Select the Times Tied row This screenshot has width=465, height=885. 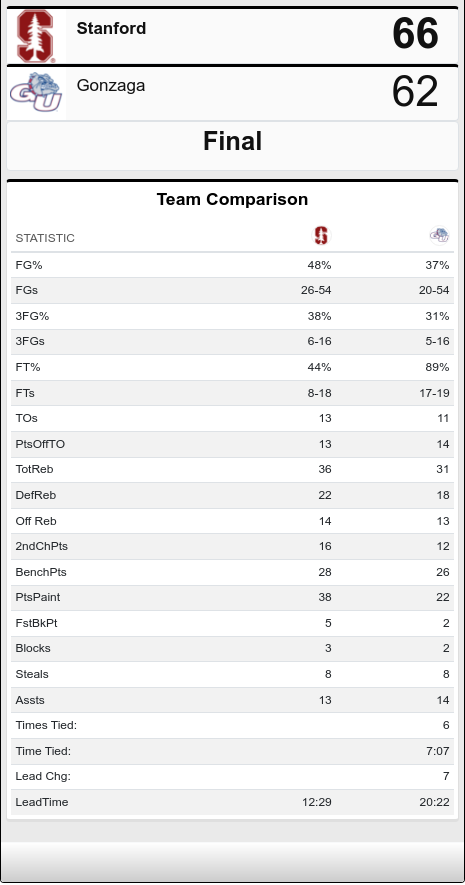coord(232,725)
